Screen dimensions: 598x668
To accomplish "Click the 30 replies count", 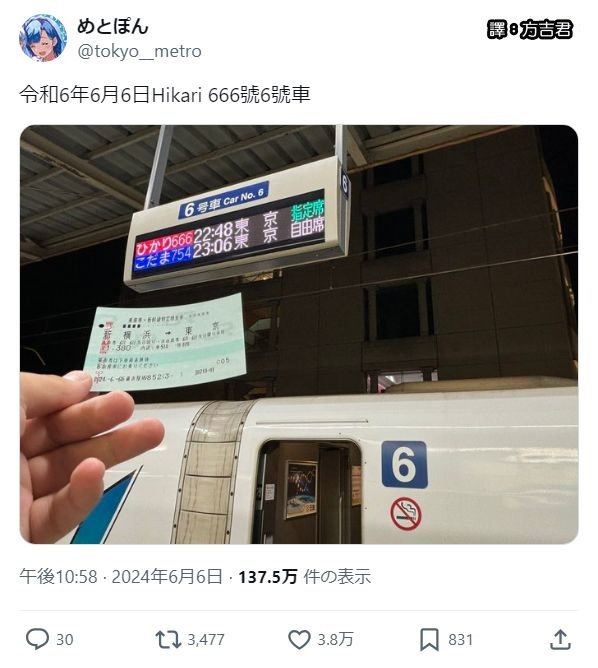I will [x=65, y=639].
